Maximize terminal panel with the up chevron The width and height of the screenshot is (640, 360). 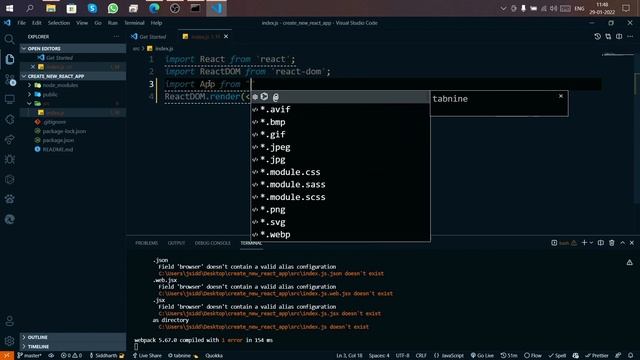pyautogui.click(x=622, y=243)
